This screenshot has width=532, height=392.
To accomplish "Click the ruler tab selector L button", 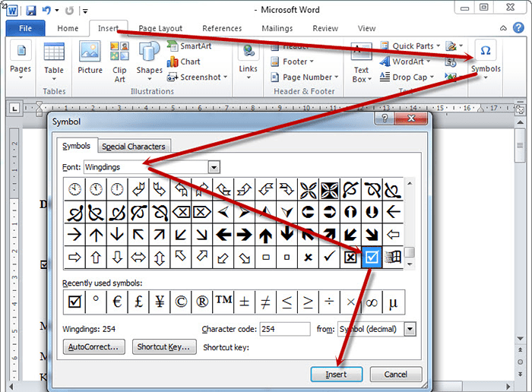I will [x=14, y=109].
